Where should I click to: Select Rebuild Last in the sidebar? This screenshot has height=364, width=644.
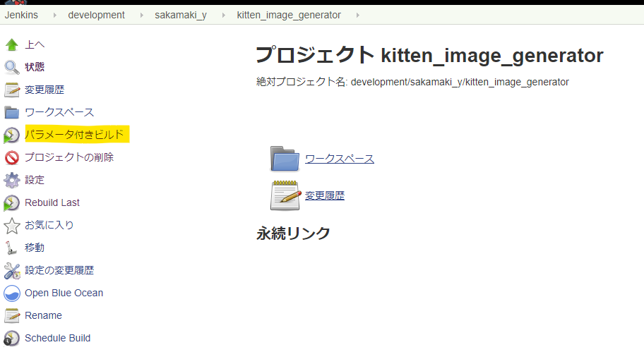(52, 202)
